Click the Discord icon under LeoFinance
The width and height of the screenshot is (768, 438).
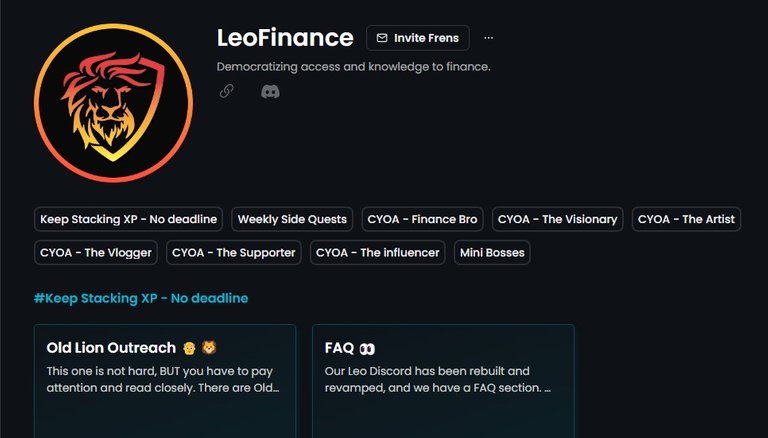pos(270,92)
